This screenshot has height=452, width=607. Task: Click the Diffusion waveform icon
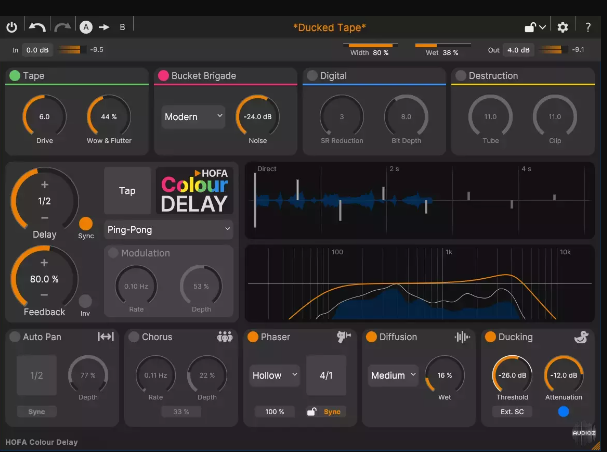click(462, 337)
